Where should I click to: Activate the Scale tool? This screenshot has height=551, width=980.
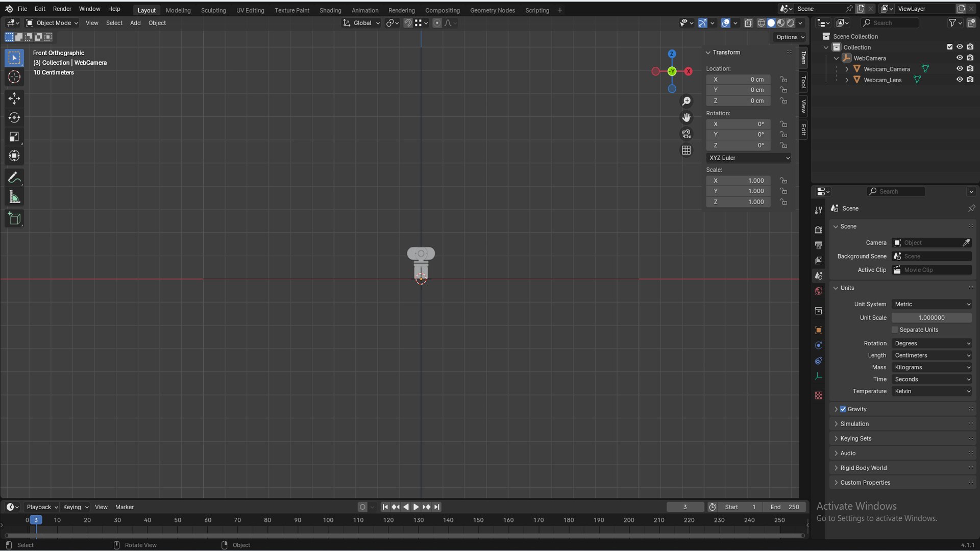pyautogui.click(x=14, y=137)
